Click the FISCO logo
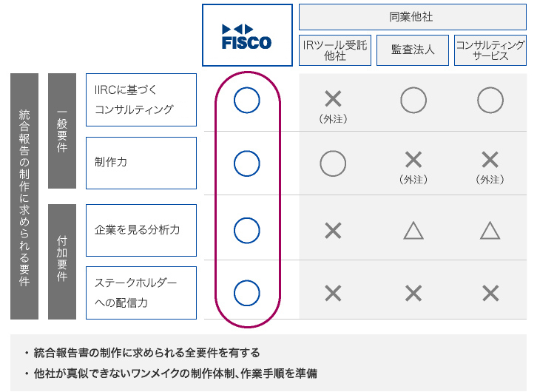537x392 pixels. pos(246,37)
